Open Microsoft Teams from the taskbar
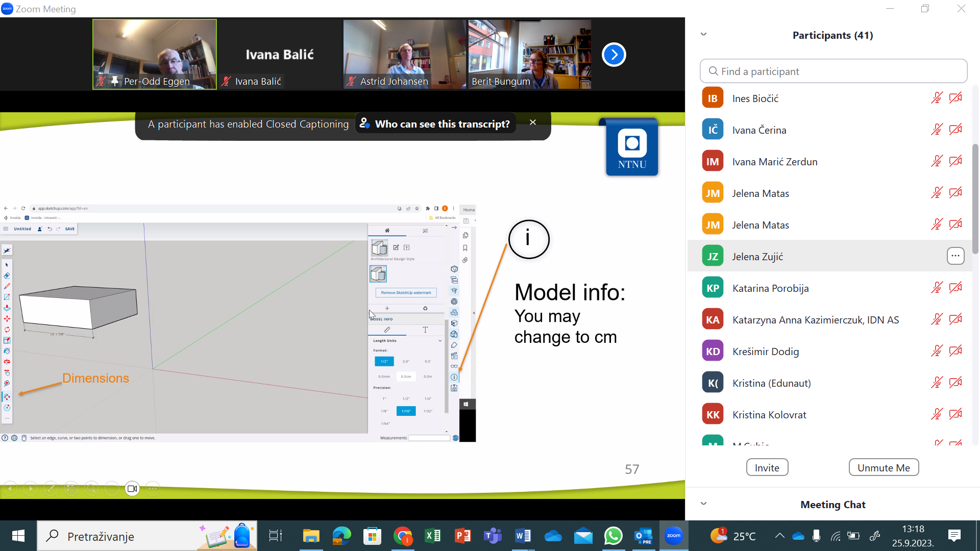The width and height of the screenshot is (980, 551). (493, 536)
